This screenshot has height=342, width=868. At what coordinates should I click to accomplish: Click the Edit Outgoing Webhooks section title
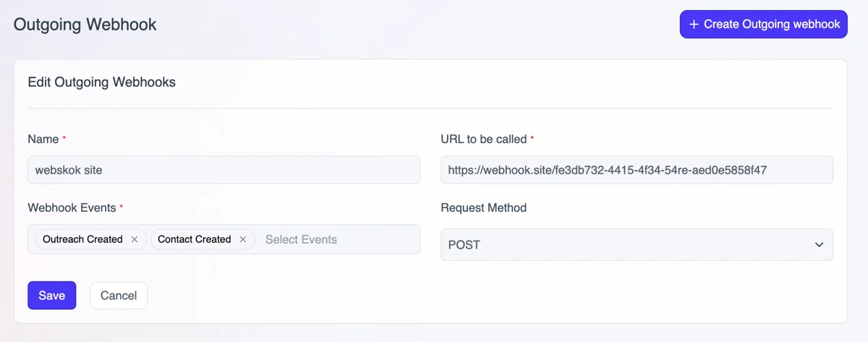pos(101,82)
